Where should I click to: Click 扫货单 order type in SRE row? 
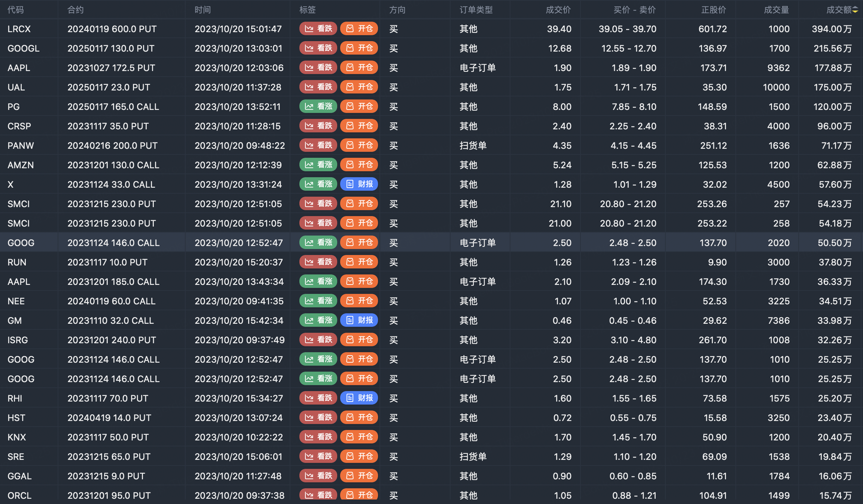pyautogui.click(x=473, y=457)
